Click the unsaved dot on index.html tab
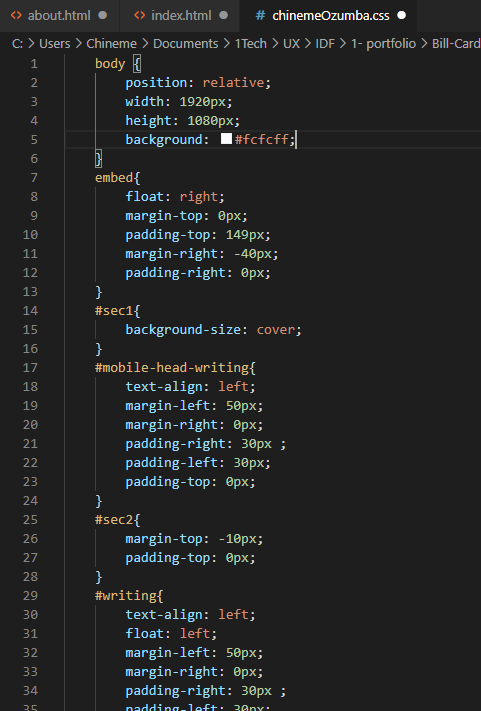Screen dimensions: 481x711 tap(223, 15)
